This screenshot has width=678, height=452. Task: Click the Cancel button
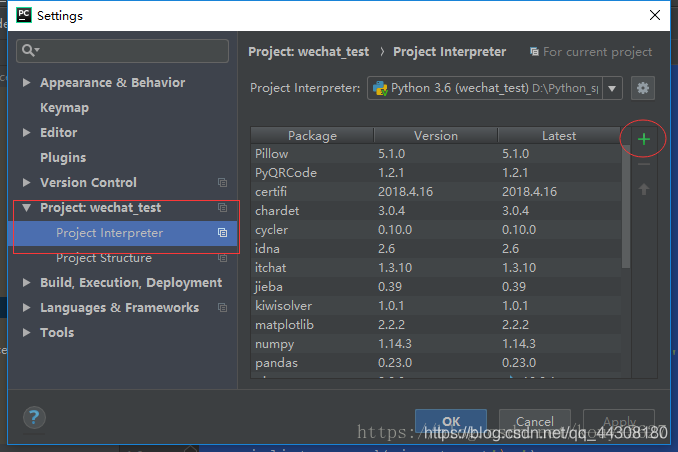coord(535,421)
